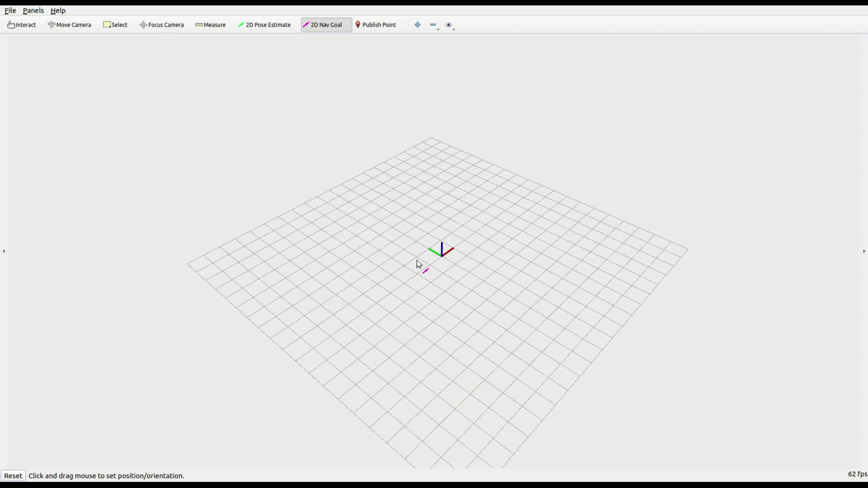
Task: Select the Interact tool
Action: (x=22, y=25)
